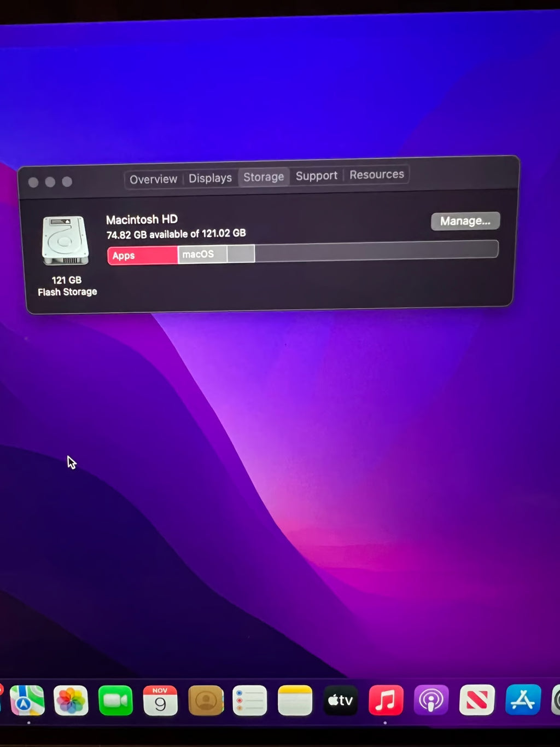Launch the App Store
The width and height of the screenshot is (560, 747).
coord(523,700)
